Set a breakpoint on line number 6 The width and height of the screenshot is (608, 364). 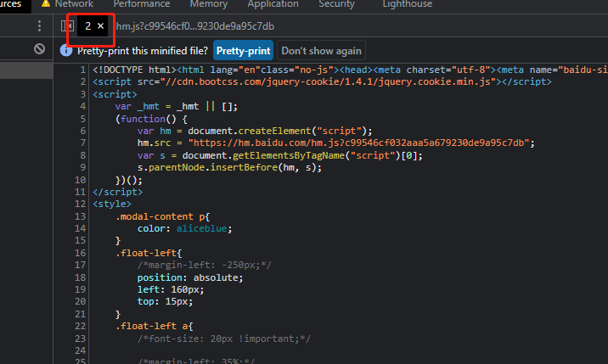(82, 131)
